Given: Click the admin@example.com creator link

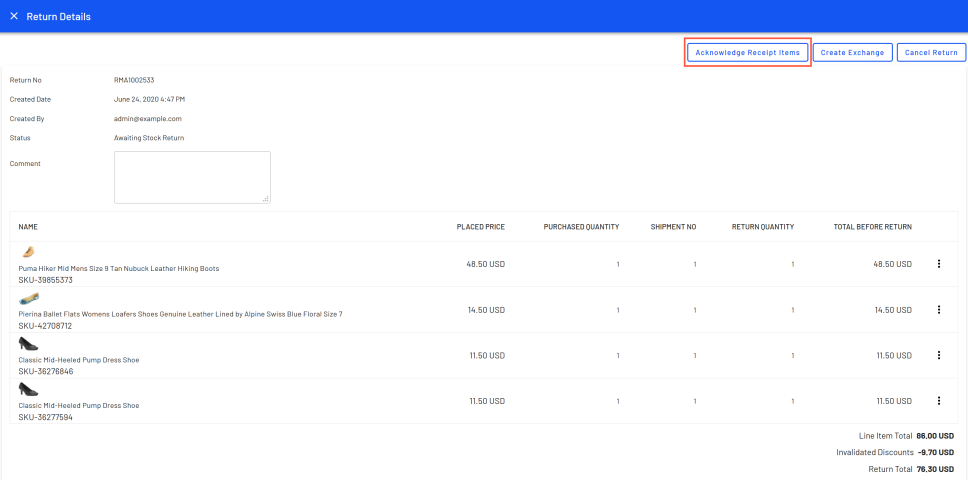Looking at the screenshot, I should coord(147,119).
